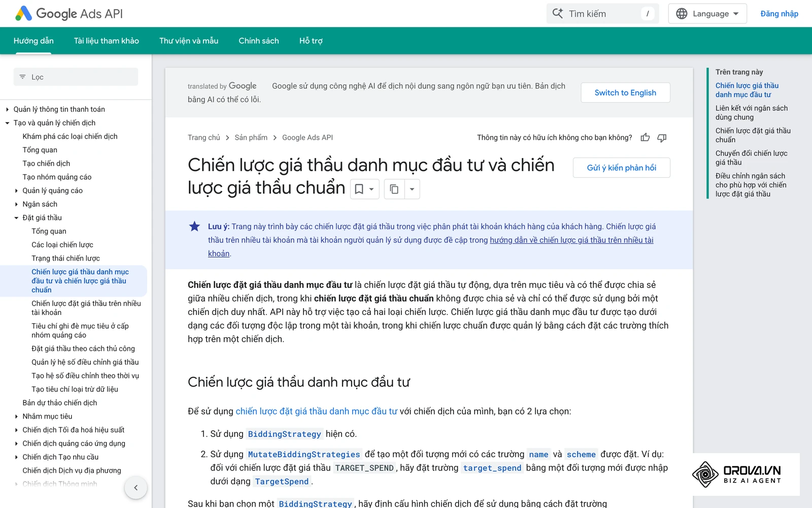Screen dimensions: 812x508
Task: Open the MutateBiddingStrategies code link
Action: coord(304,454)
